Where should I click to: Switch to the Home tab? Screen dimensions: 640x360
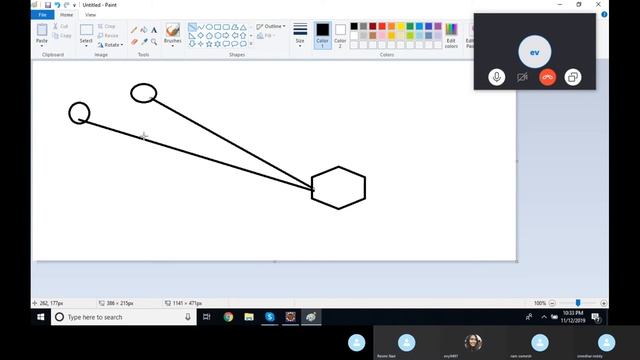click(66, 15)
